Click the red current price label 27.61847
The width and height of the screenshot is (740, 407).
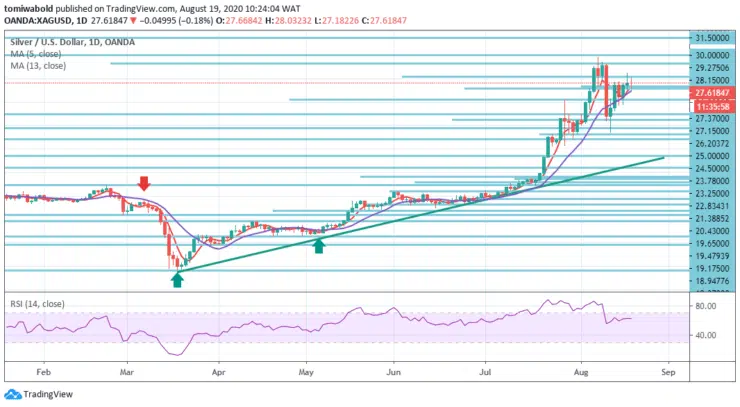click(x=710, y=91)
